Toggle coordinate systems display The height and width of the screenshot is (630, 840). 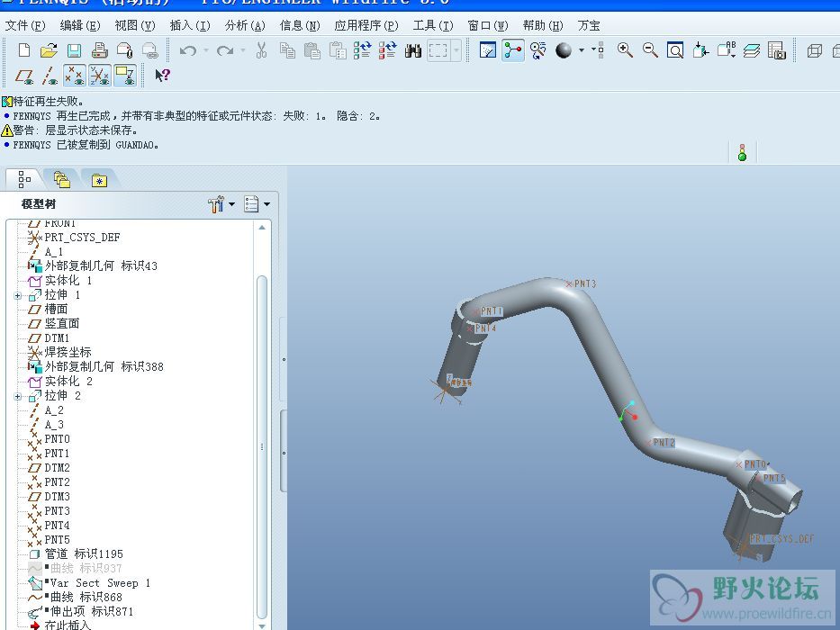(x=100, y=76)
